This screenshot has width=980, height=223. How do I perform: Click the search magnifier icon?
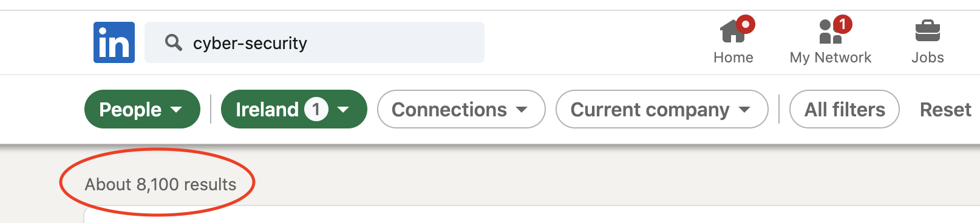[174, 42]
